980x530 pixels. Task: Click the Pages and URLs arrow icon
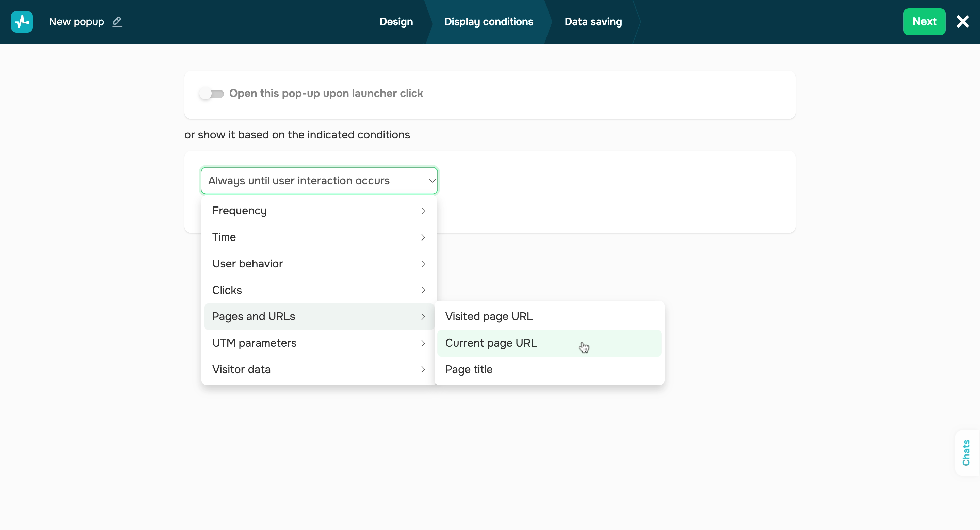(x=423, y=317)
